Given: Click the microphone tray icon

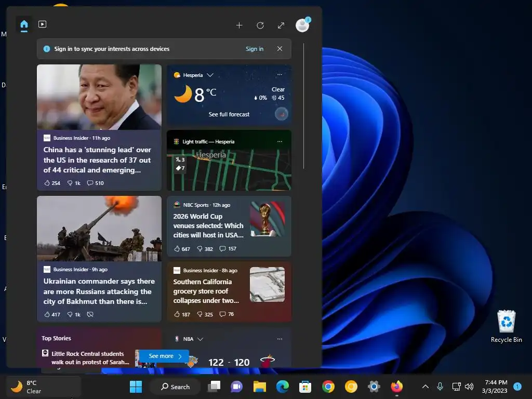Looking at the screenshot, I should [x=440, y=387].
